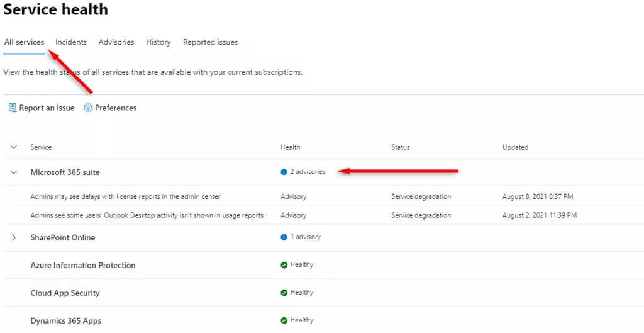The height and width of the screenshot is (333, 644).
Task: Switch to the Incidents tab
Action: (71, 42)
